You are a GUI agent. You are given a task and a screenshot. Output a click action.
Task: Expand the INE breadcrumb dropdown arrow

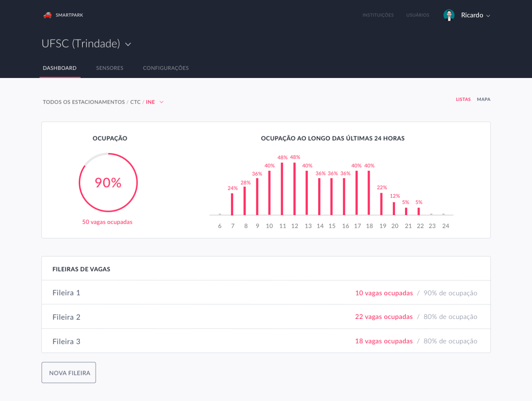[x=161, y=102]
